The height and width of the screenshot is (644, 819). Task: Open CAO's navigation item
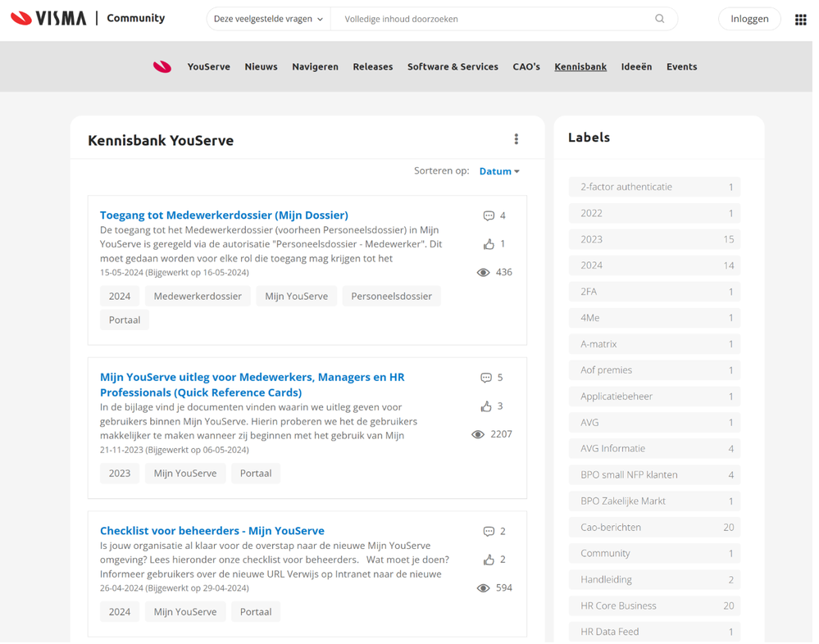point(526,67)
